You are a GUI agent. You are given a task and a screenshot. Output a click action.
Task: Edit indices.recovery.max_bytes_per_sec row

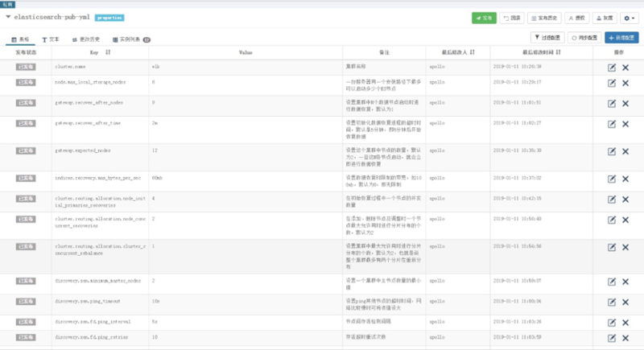point(612,179)
